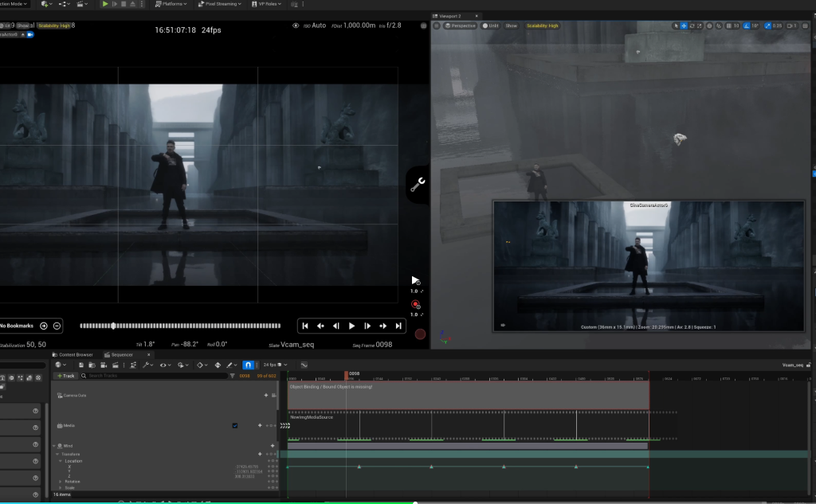Open the add content dropdown in main toolbar
The height and width of the screenshot is (504, 816).
coord(45,4)
